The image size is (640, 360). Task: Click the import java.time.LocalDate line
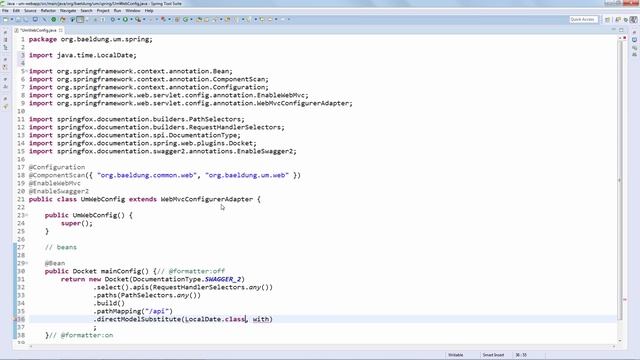coord(82,55)
